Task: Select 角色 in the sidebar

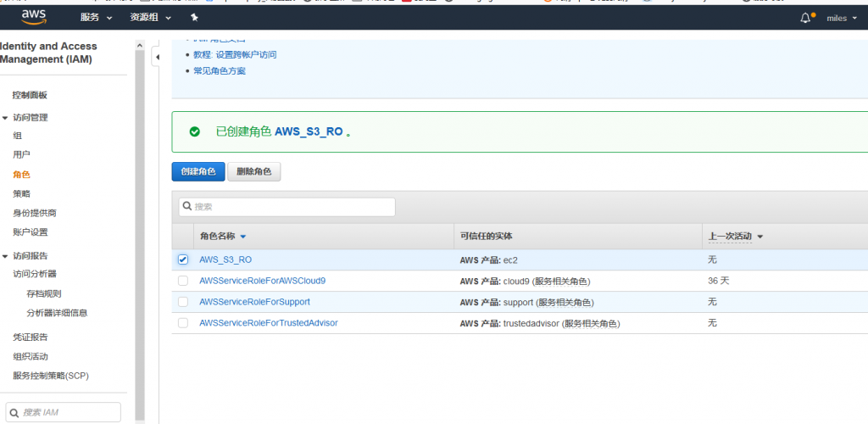Action: (x=21, y=175)
